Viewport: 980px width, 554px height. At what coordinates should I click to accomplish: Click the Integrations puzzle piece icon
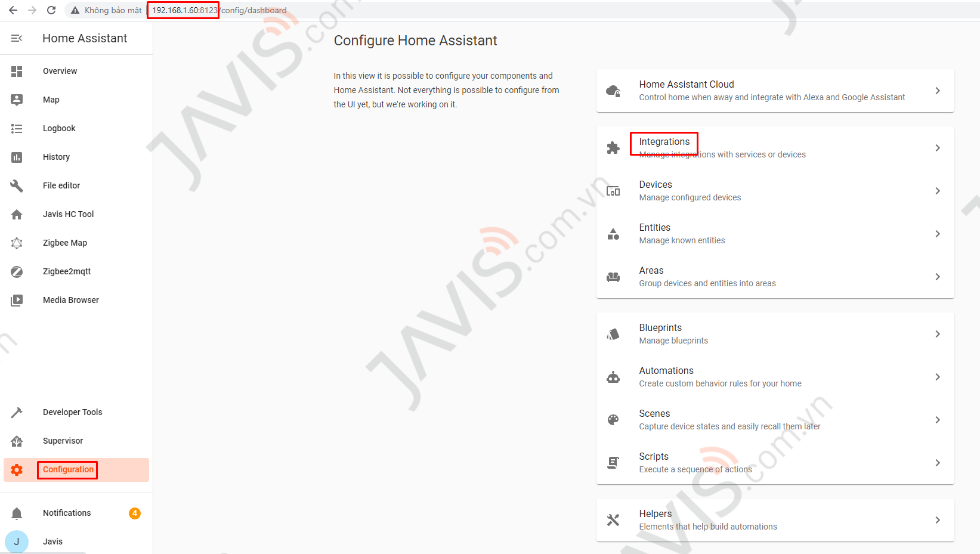pyautogui.click(x=613, y=148)
